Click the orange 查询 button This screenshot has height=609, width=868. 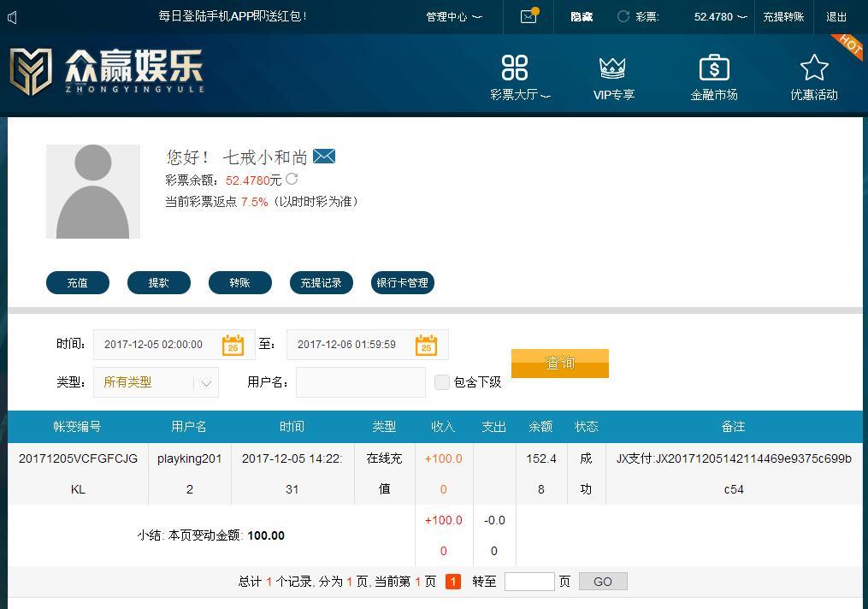[559, 364]
